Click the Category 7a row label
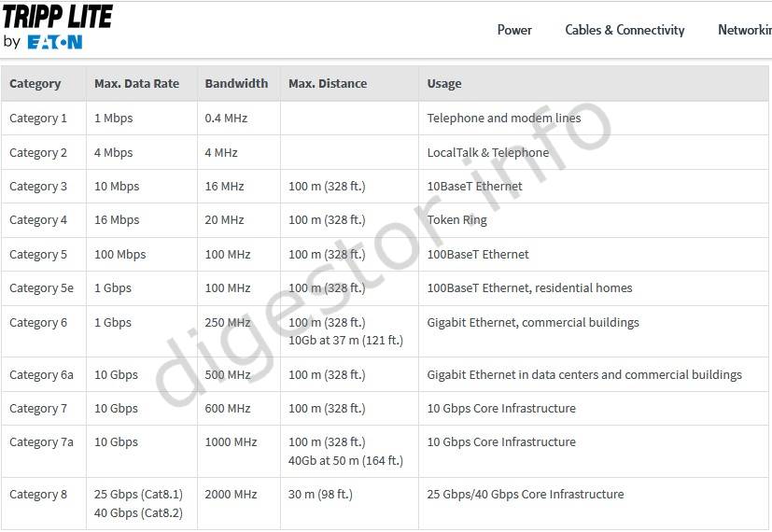This screenshot has width=772, height=532. coord(41,442)
